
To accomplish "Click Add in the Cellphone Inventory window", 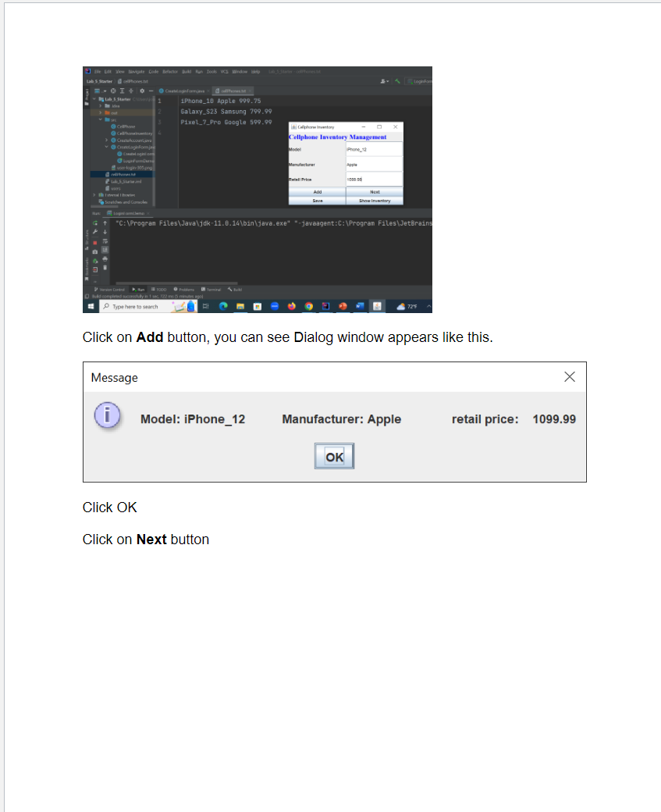I will (x=317, y=192).
